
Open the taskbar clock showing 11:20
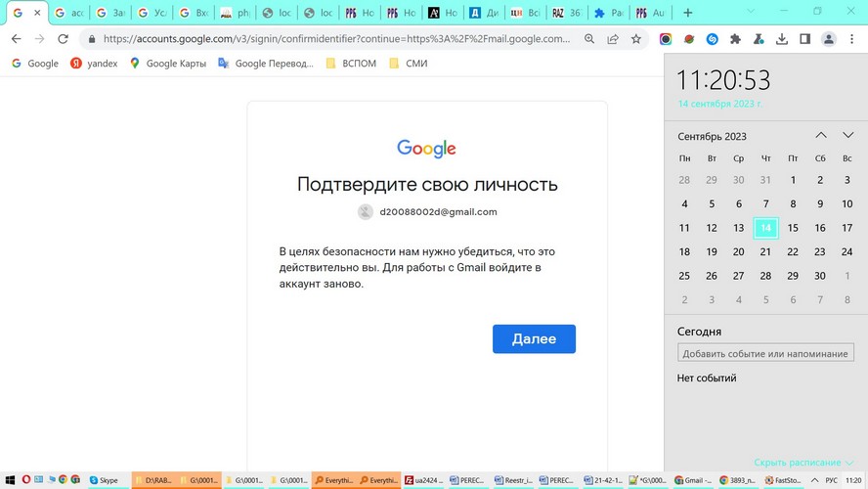pyautogui.click(x=853, y=480)
